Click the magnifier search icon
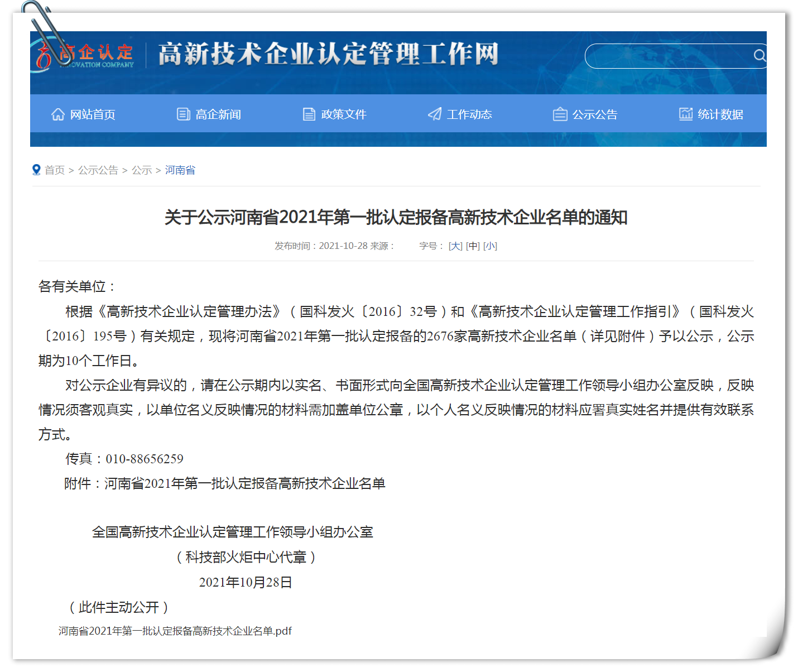798x672 pixels. [759, 55]
